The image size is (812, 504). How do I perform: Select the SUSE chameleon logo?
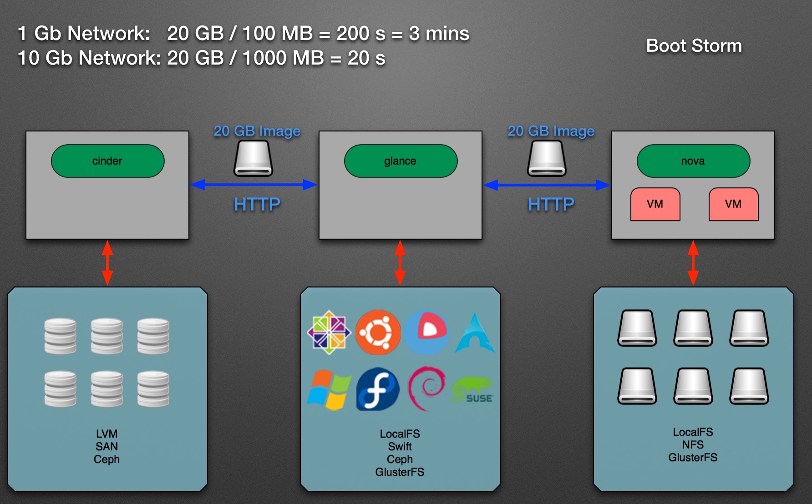pyautogui.click(x=472, y=390)
